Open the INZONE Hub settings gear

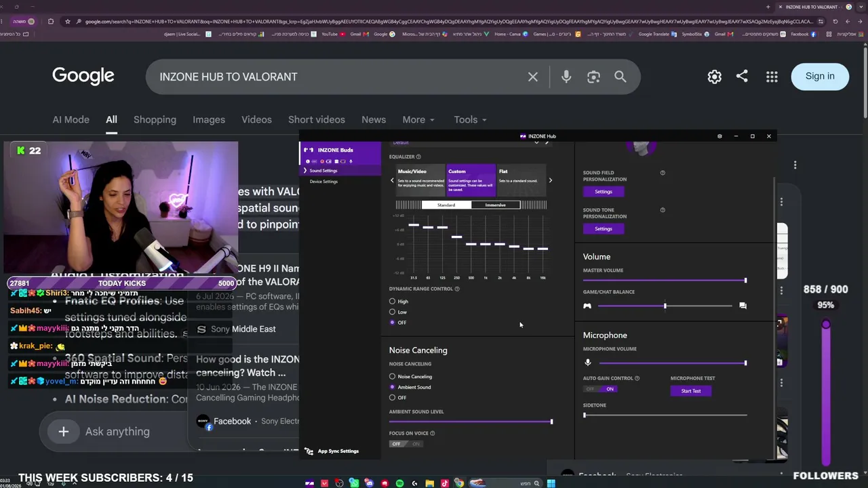tap(719, 136)
